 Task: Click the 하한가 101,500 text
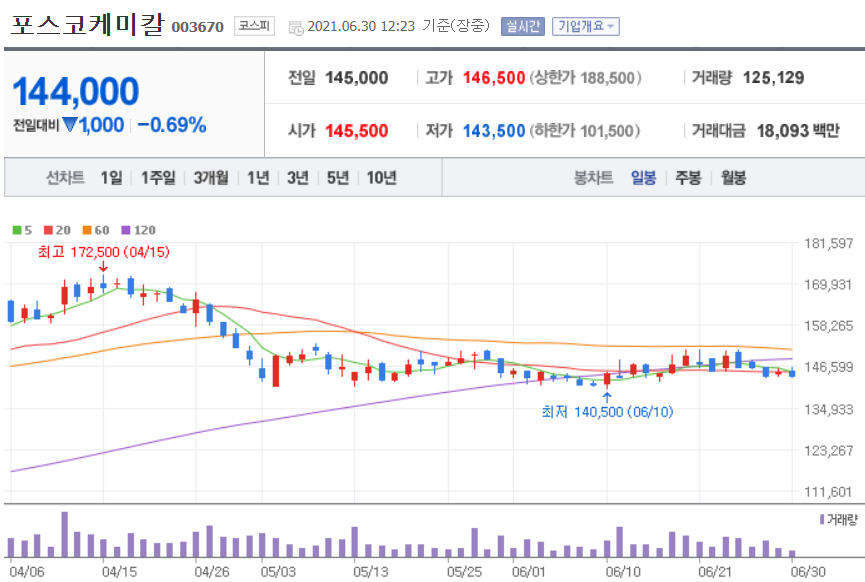(x=585, y=131)
